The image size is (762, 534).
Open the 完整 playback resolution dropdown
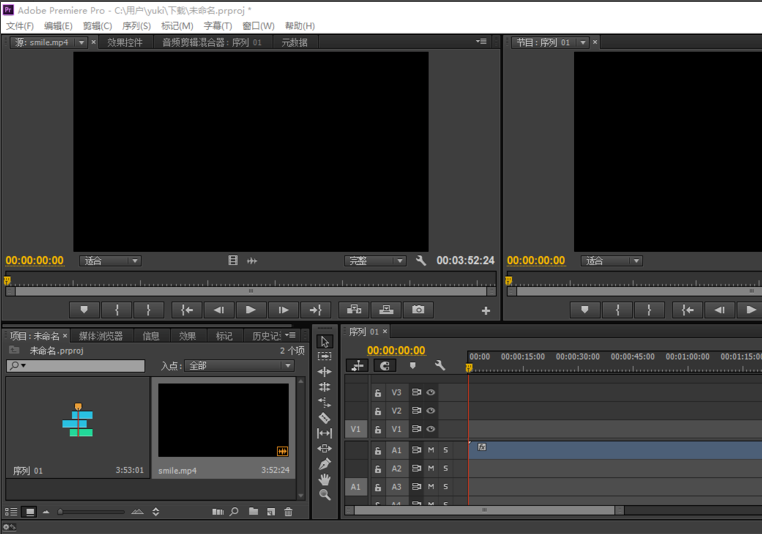click(375, 261)
